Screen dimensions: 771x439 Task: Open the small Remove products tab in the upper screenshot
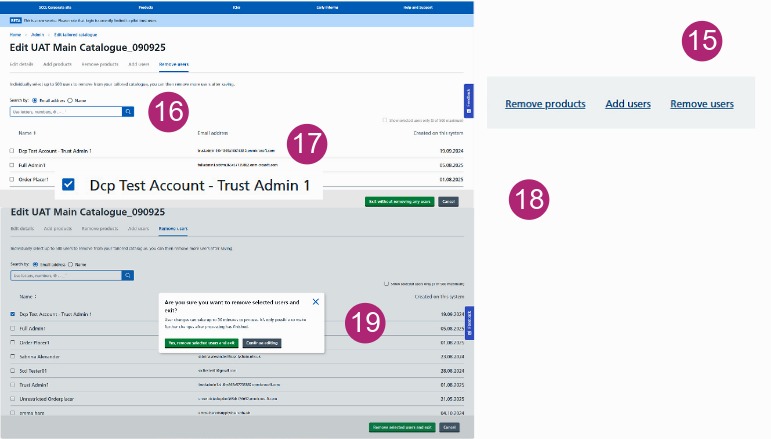point(100,64)
